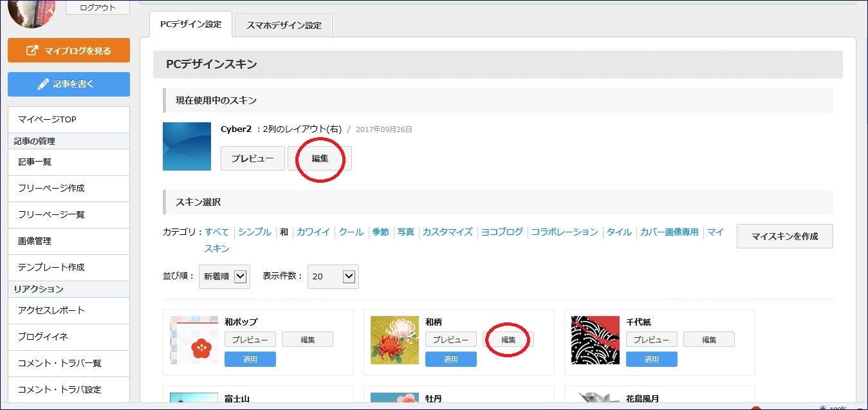The height and width of the screenshot is (410, 868).
Task: Click 記事を書く blue button
Action: tap(69, 84)
